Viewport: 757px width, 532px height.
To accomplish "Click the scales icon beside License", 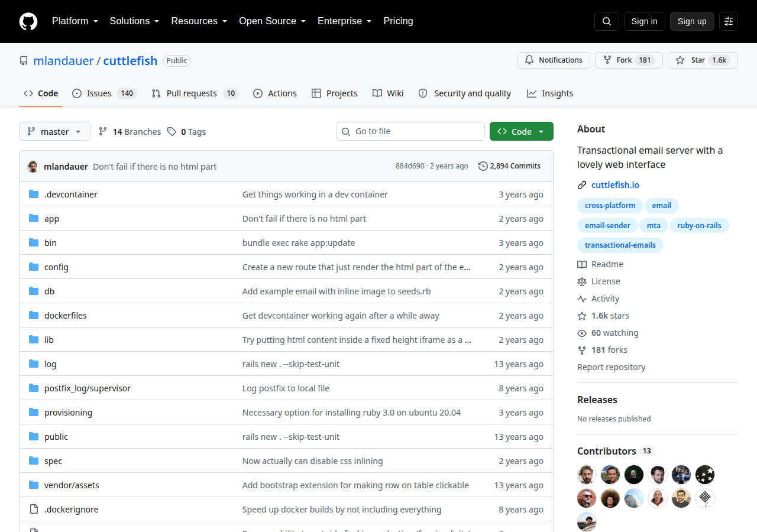I will [x=582, y=281].
